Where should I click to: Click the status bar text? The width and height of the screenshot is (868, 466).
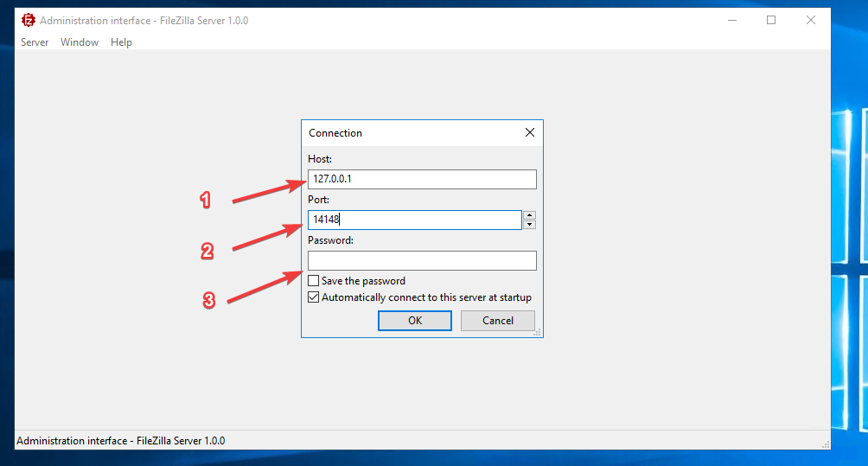121,441
